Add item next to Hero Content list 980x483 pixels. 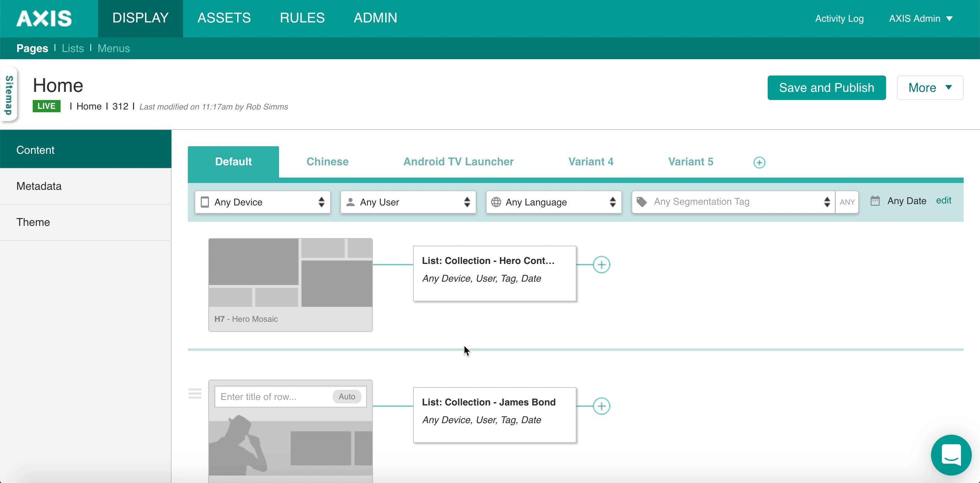[602, 265]
